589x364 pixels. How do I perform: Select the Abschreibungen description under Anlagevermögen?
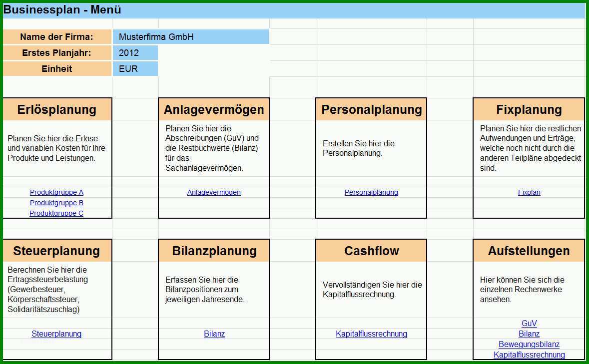212,148
